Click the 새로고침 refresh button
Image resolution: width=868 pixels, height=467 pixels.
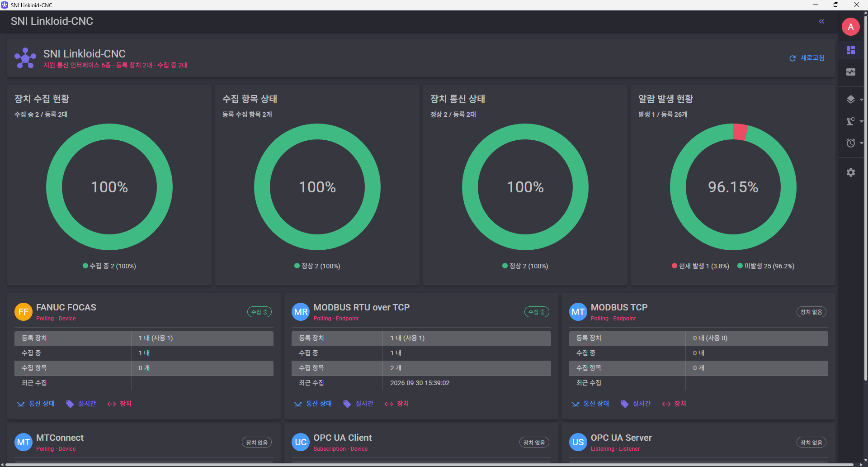click(x=807, y=58)
